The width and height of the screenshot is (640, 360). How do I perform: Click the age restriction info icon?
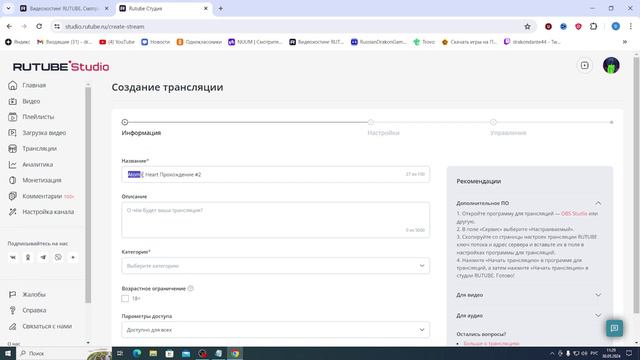[191, 289]
